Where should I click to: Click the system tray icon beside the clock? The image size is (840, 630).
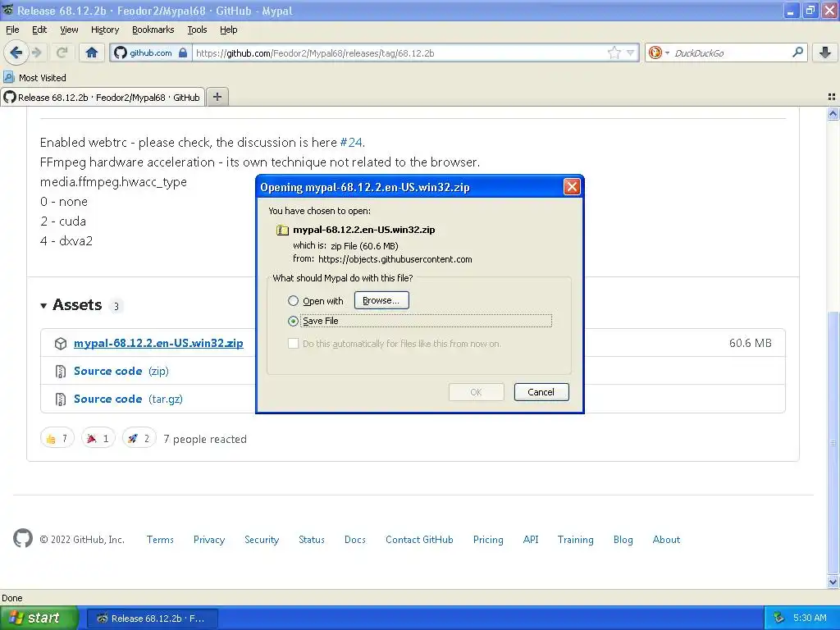click(x=779, y=618)
